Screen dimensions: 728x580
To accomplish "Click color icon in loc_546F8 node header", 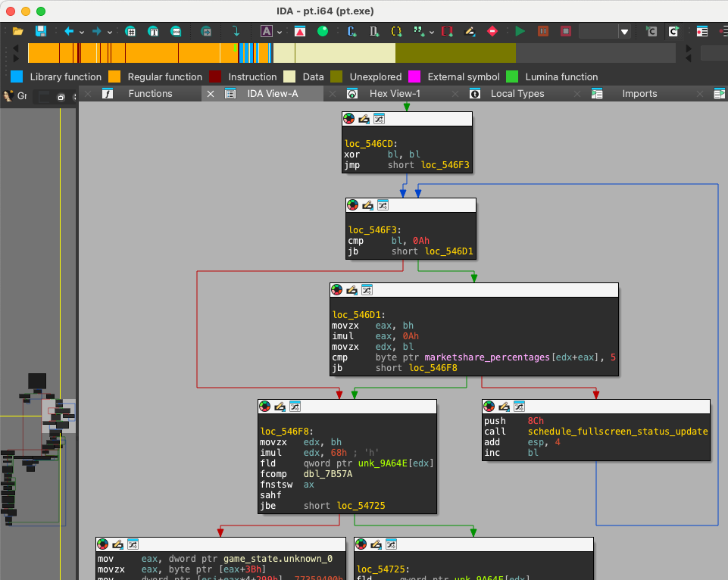I will pyautogui.click(x=265, y=407).
